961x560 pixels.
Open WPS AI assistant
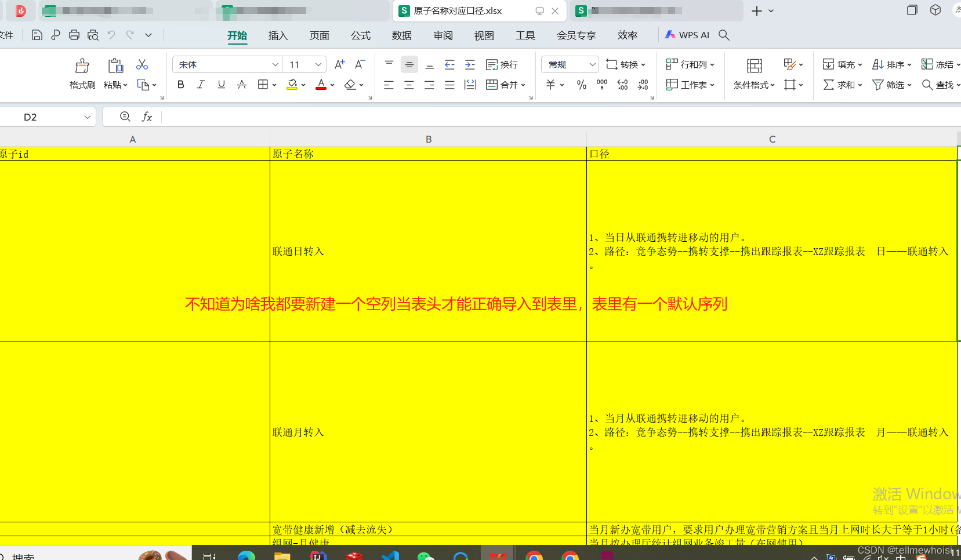click(x=687, y=35)
